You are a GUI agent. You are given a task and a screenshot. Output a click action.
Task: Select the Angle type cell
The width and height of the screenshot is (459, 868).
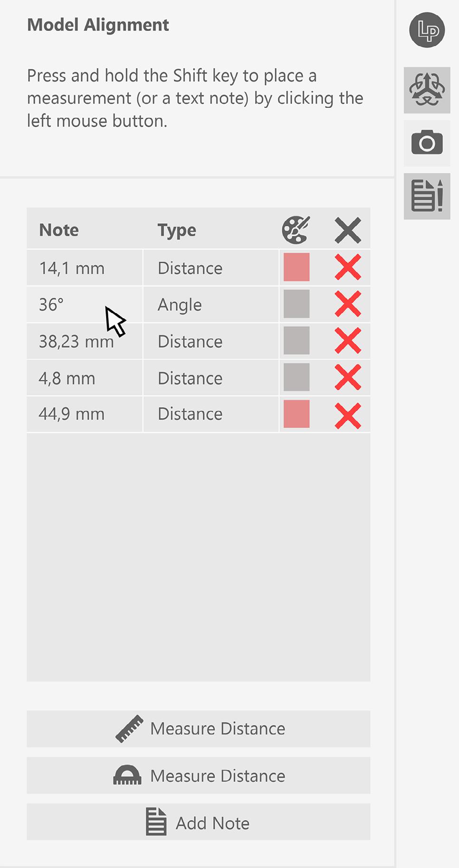(211, 305)
